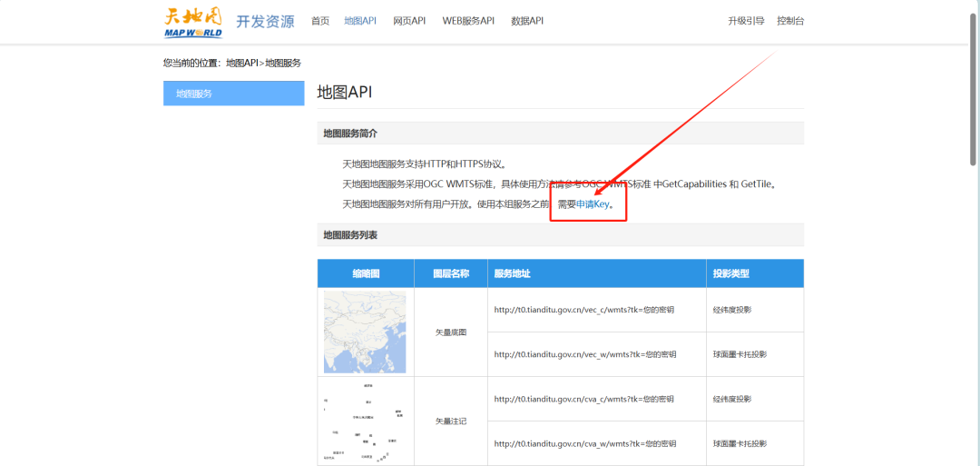Click the 矢量注记 map thumbnail
The image size is (980, 466).
tap(365, 421)
